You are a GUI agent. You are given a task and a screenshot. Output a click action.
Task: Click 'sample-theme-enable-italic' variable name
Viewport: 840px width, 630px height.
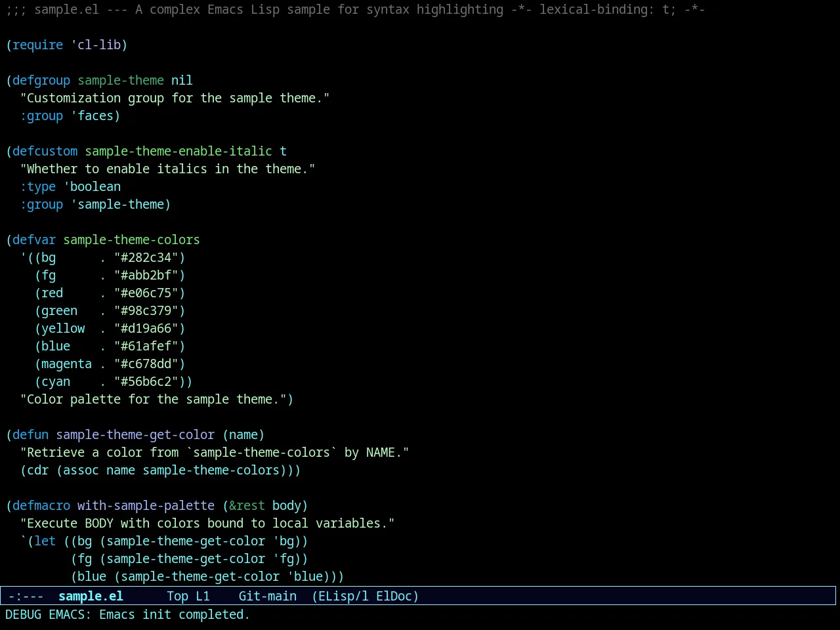(178, 151)
